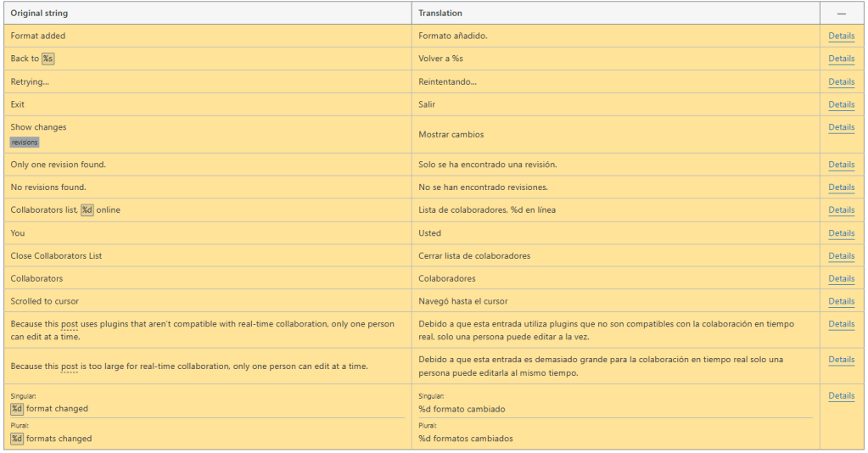
Task: Click the "Translation" column header
Action: tap(440, 14)
